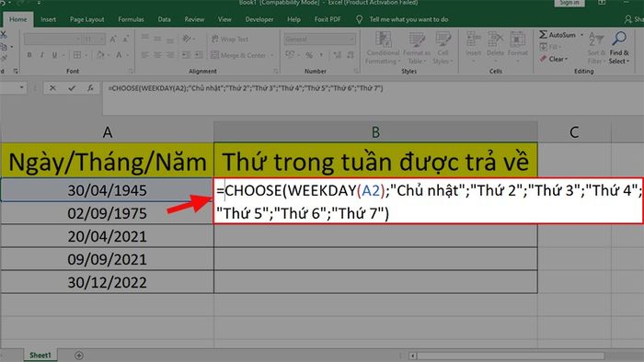Viewport: 644px width, 362px height.
Task: Click the Decrease Decimal icon
Action: [x=351, y=55]
